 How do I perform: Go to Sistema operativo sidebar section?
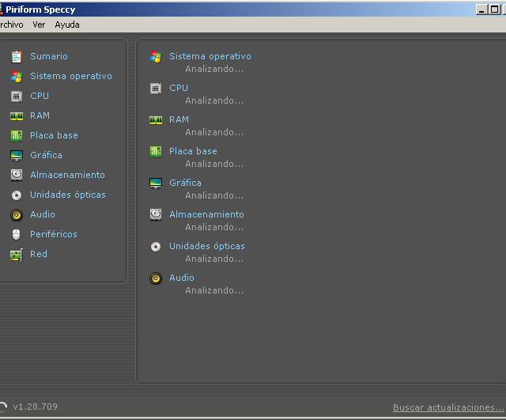[71, 76]
